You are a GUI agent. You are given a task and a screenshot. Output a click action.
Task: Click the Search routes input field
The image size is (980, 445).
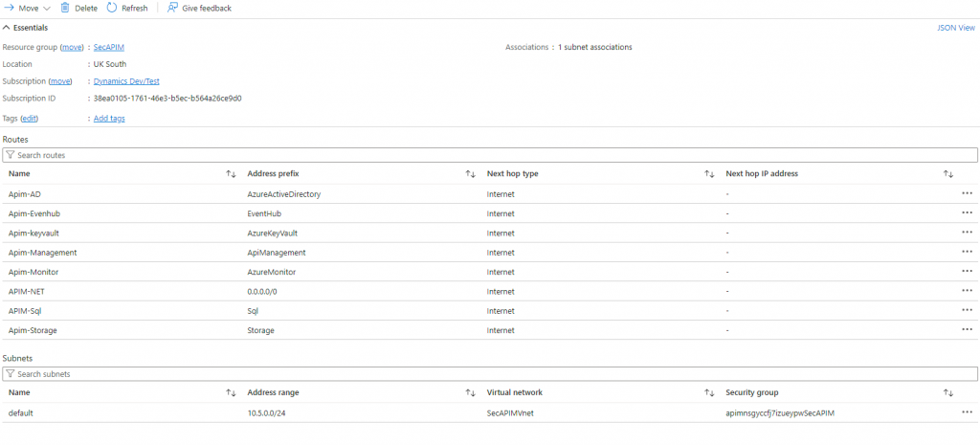[490, 155]
